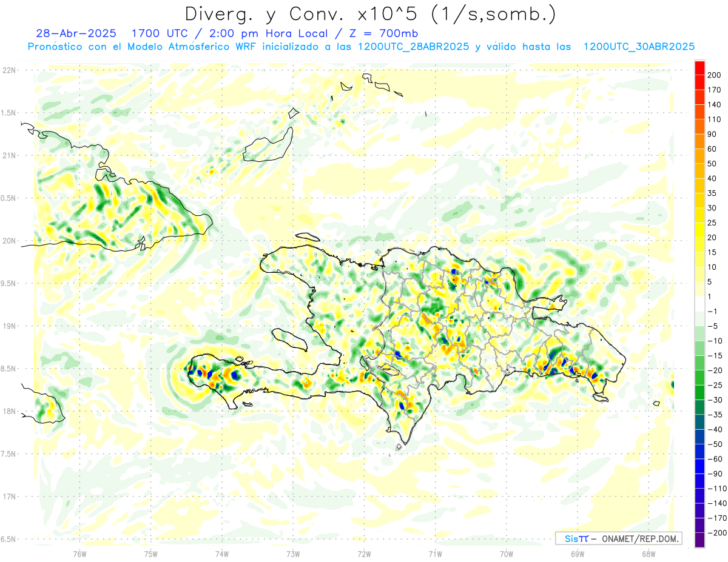The image size is (728, 562).
Task: Click the 75W longitude label
Action: [150, 554]
